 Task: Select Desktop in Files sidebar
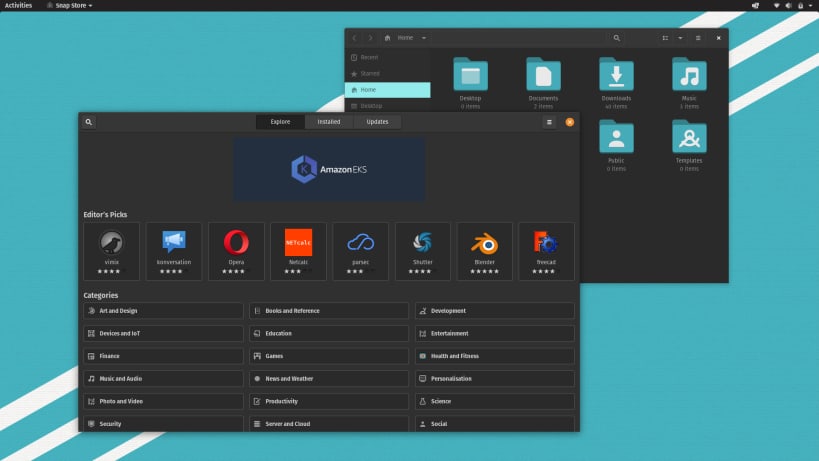pos(388,106)
